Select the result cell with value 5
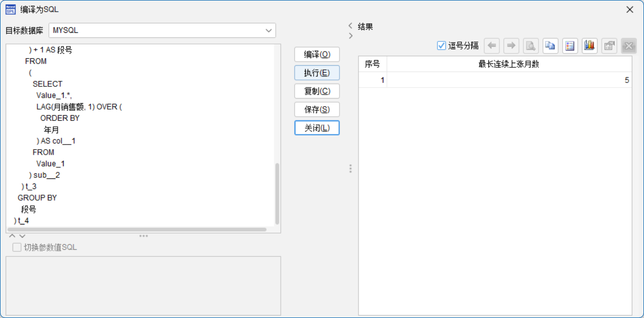The height and width of the screenshot is (318, 644). pyautogui.click(x=509, y=80)
